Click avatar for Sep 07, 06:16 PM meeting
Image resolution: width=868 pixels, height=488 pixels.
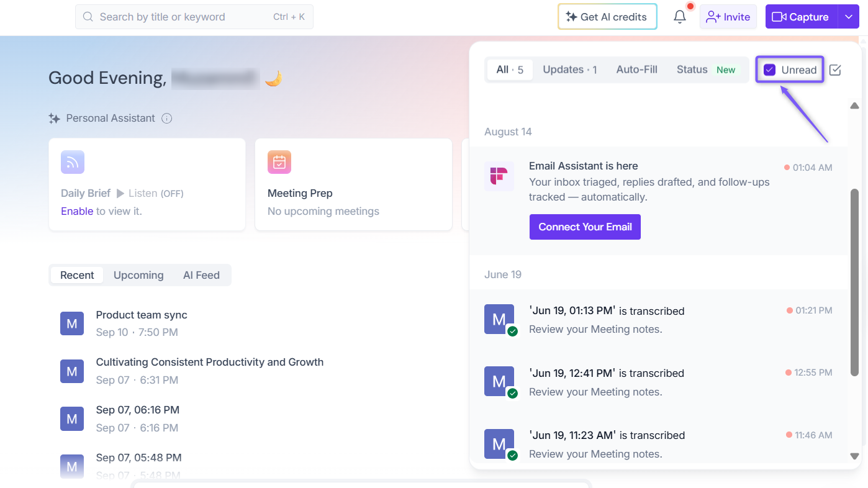[x=72, y=419]
